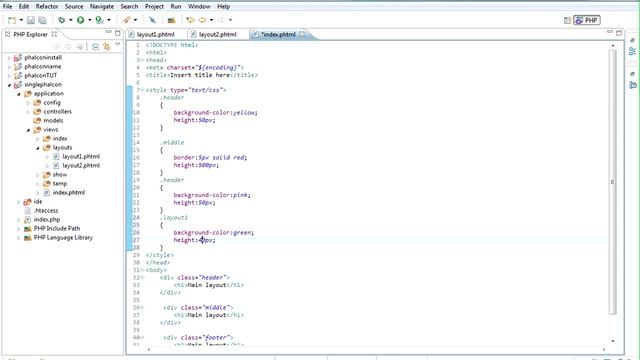
Task: Select index.php in the explorer tree
Action: tap(47, 220)
